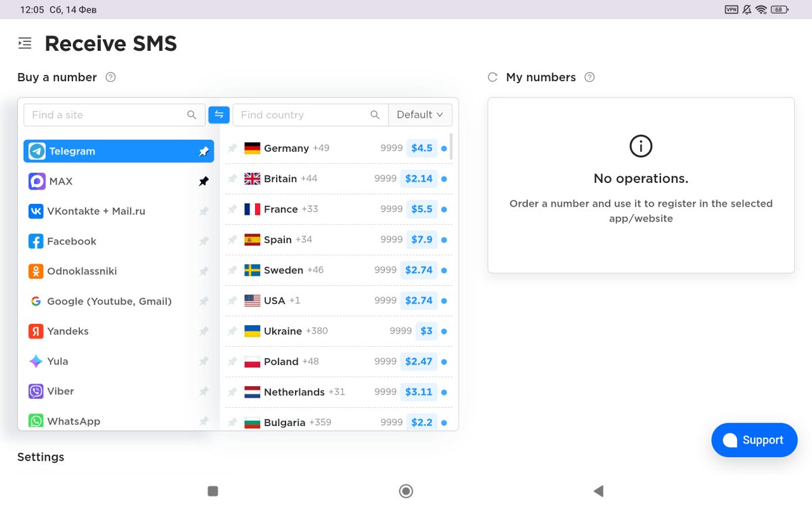This screenshot has height=508, width=812.
Task: Buy Germany number for $4.5
Action: click(422, 148)
